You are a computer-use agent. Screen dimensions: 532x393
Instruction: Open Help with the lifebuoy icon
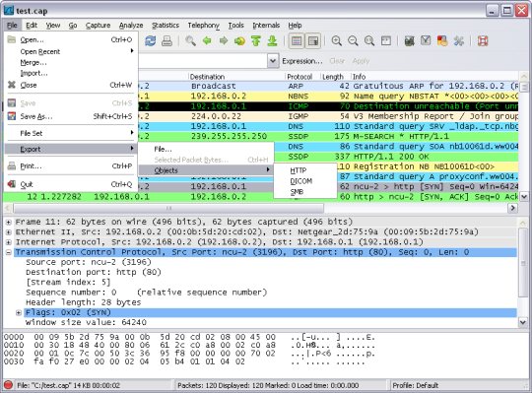pyautogui.click(x=483, y=41)
